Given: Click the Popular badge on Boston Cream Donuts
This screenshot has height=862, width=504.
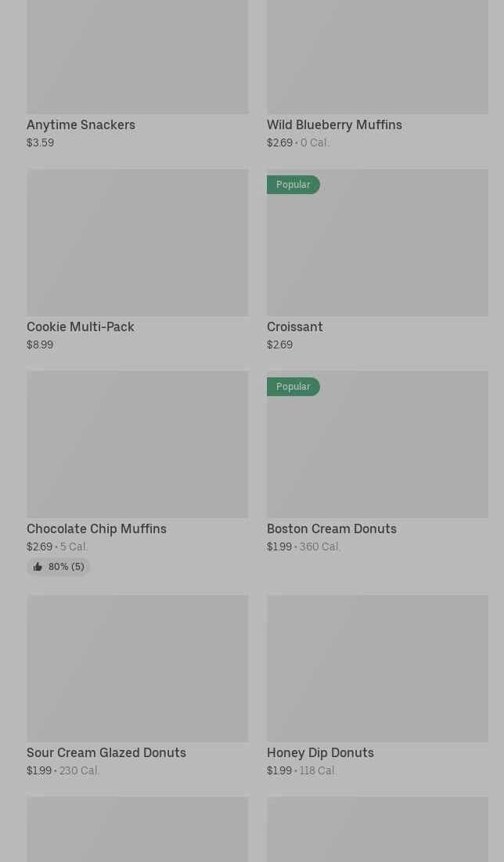Looking at the screenshot, I should click(293, 387).
